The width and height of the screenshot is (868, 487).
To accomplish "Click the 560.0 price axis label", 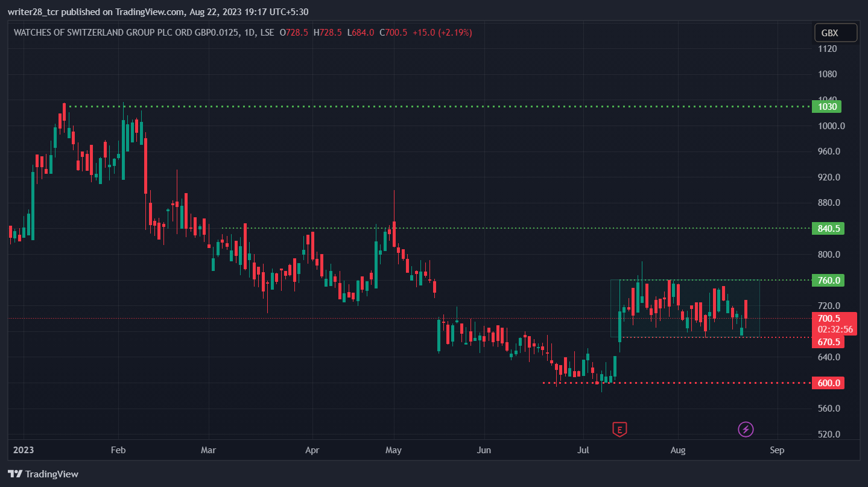I will click(x=829, y=409).
